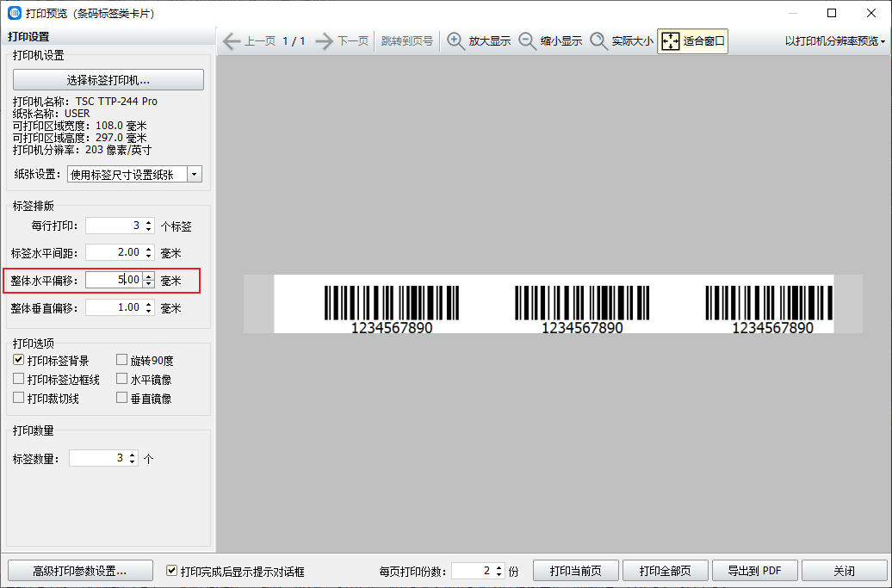Image resolution: width=892 pixels, height=588 pixels.
Task: Increase 标签水平间距 value
Action: click(148, 249)
